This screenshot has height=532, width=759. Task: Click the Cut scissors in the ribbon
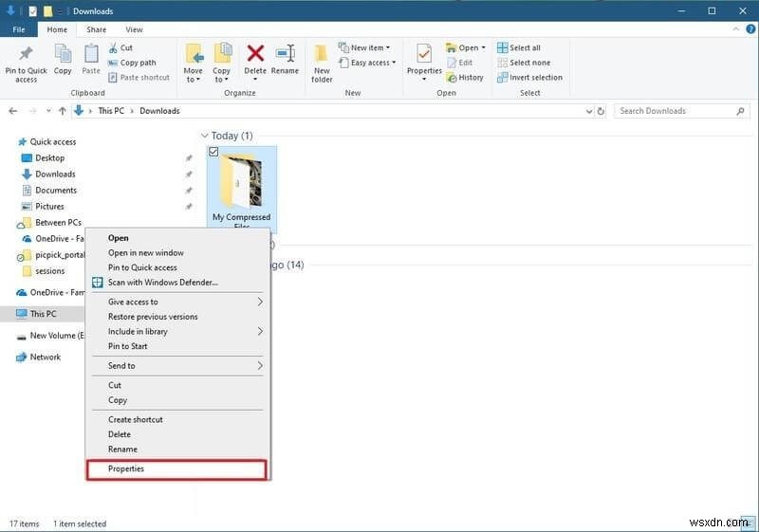point(113,47)
